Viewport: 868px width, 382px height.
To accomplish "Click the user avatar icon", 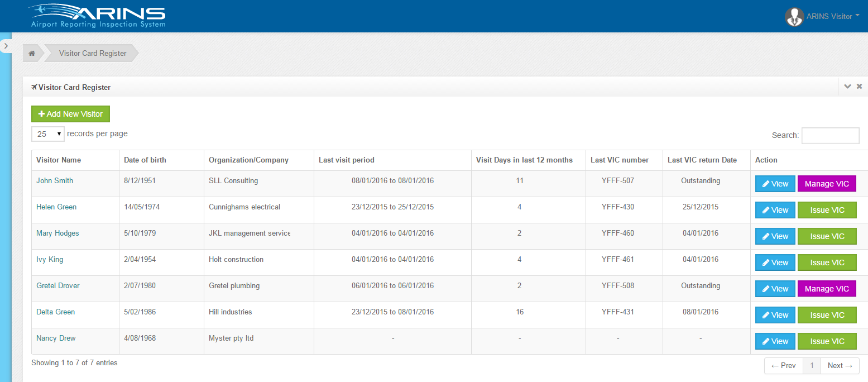I will pyautogui.click(x=794, y=17).
